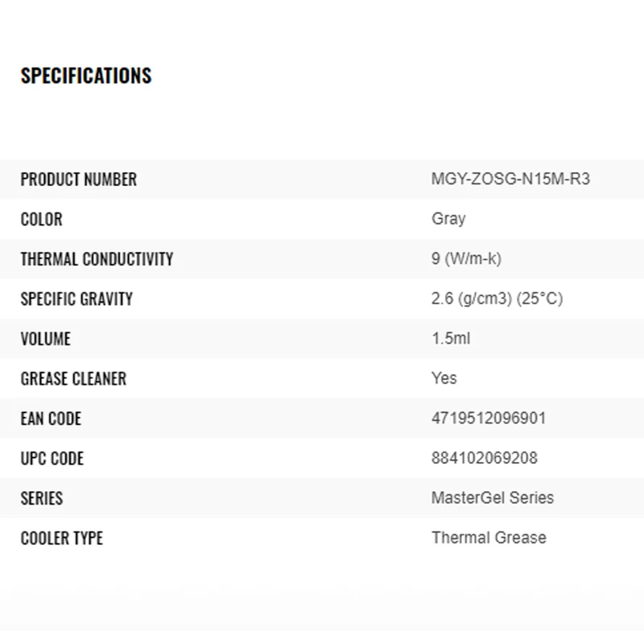Click the UPC number 884102069208
This screenshot has height=644, width=644.
[485, 458]
